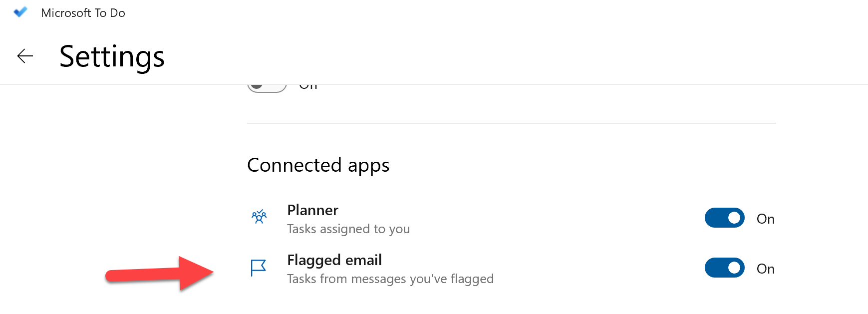Screen dimensions: 868x314
Task: Click the divider above Connected apps
Action: pos(512,123)
